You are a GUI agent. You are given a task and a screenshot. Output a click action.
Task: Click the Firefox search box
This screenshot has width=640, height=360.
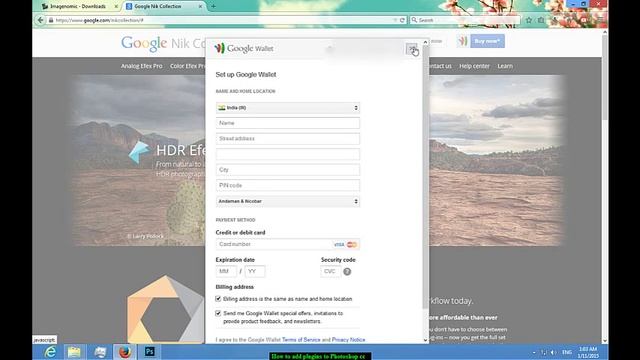(465, 20)
